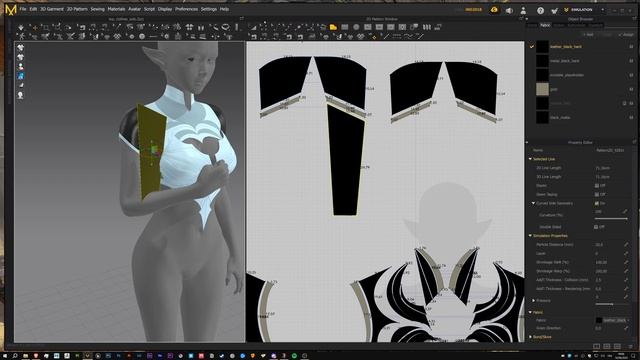Image resolution: width=640 pixels, height=360 pixels.
Task: Select the Circle pattern tool in 2D toolbar
Action: tap(356, 27)
